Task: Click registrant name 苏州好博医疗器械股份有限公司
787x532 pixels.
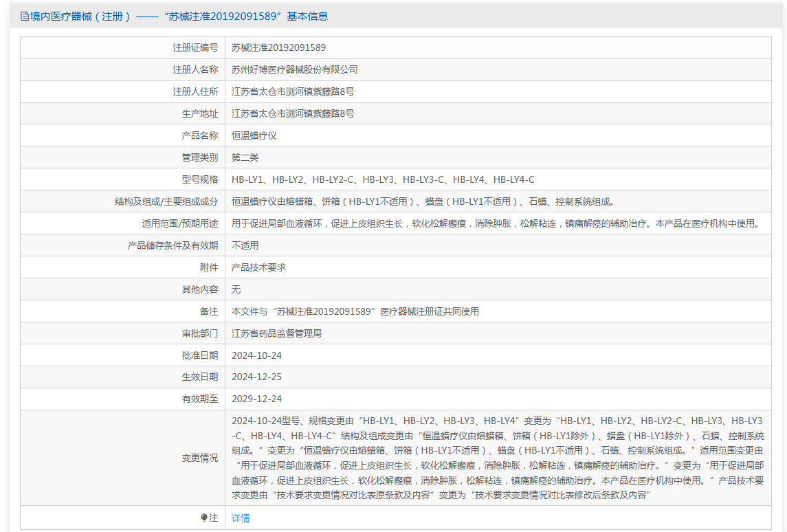Action: [294, 69]
